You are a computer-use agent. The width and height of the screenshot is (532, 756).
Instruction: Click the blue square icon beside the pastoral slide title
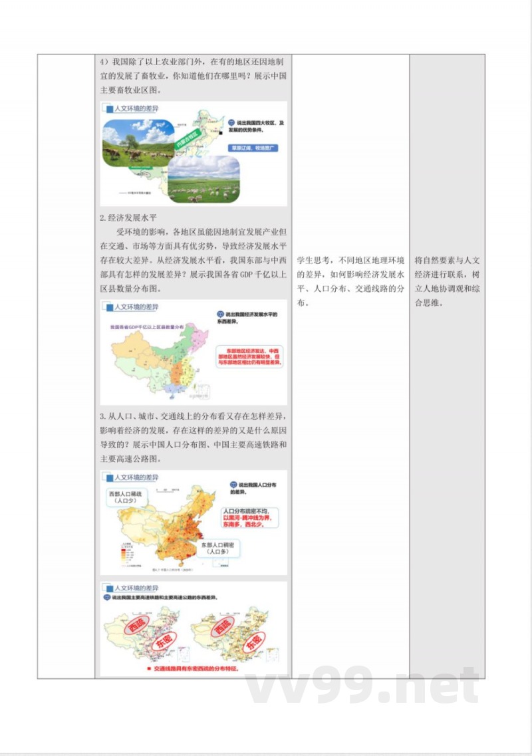point(108,110)
